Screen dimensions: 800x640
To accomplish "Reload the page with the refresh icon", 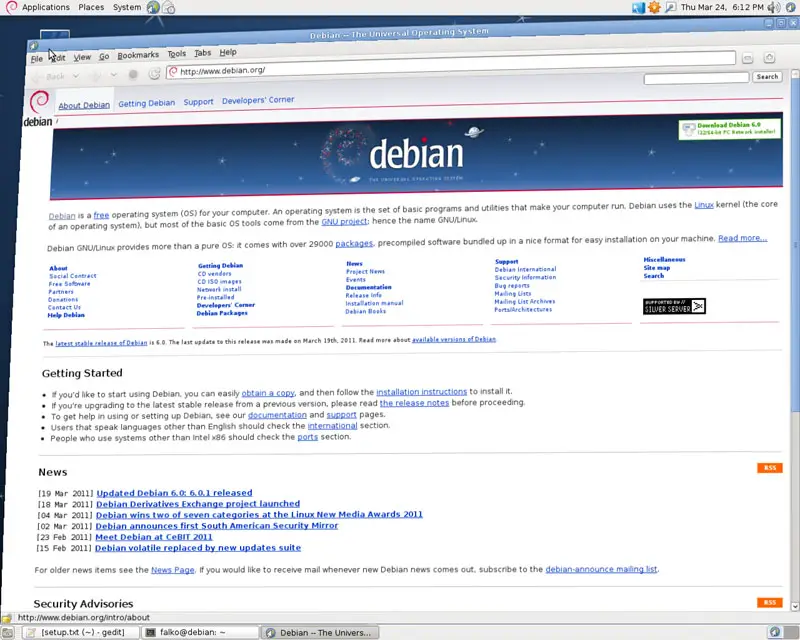I will coord(154,74).
